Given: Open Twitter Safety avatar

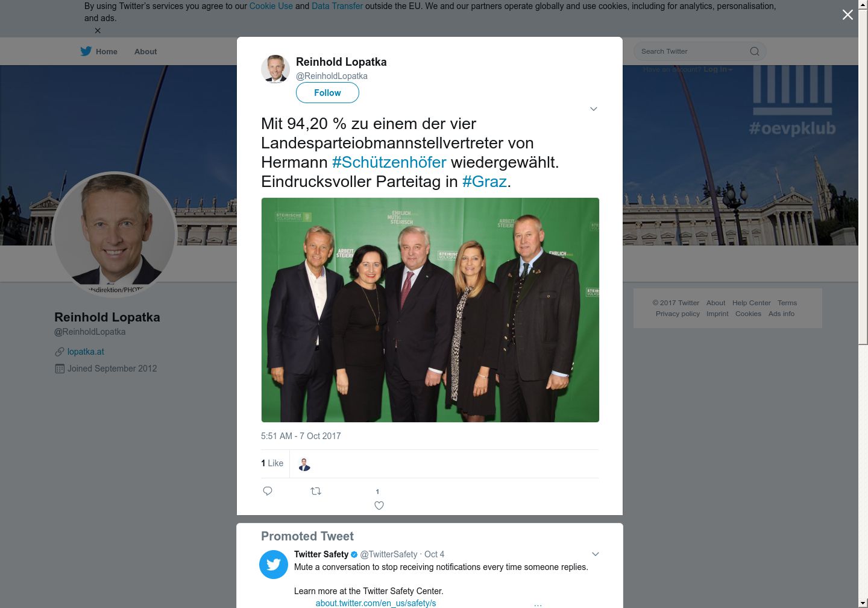Looking at the screenshot, I should point(274,565).
